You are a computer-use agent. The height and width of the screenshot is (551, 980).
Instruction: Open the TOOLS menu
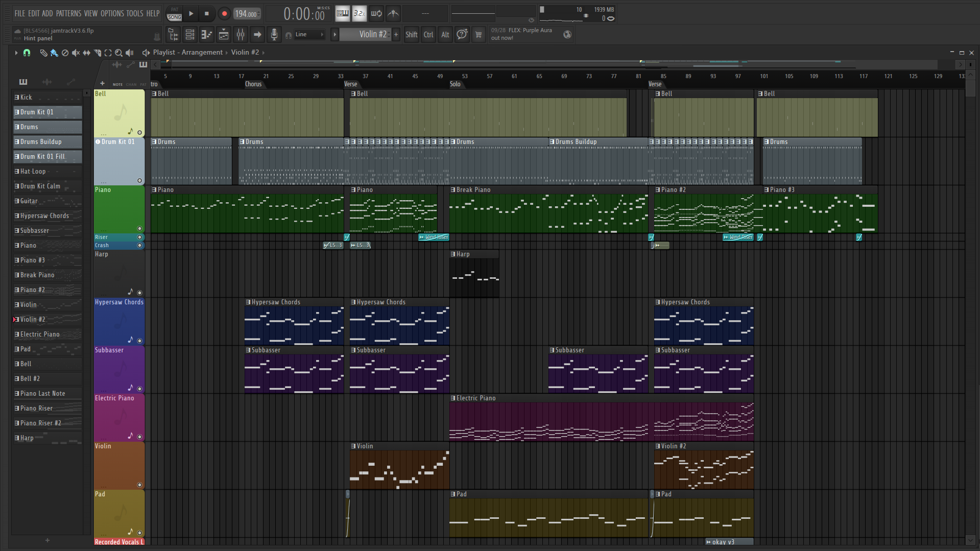coord(135,13)
